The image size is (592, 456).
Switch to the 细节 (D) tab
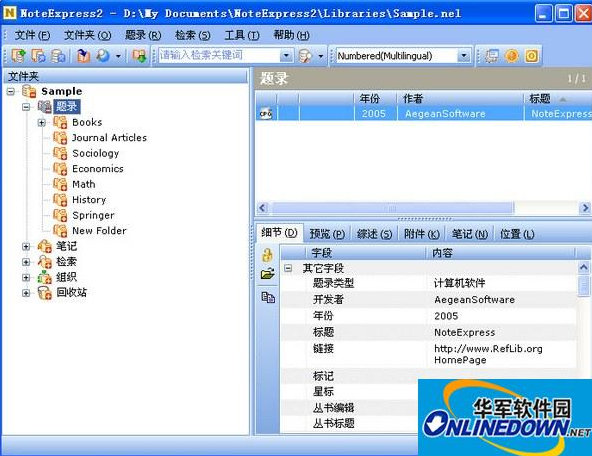pos(279,233)
